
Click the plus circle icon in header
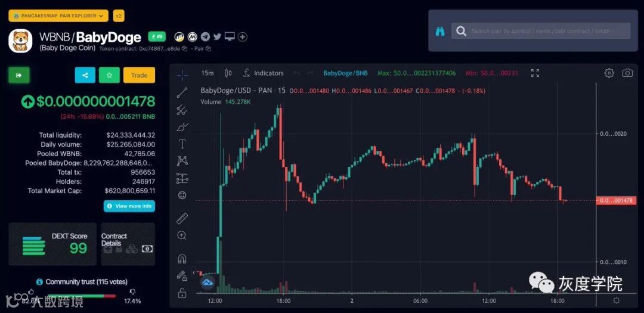coord(243,37)
